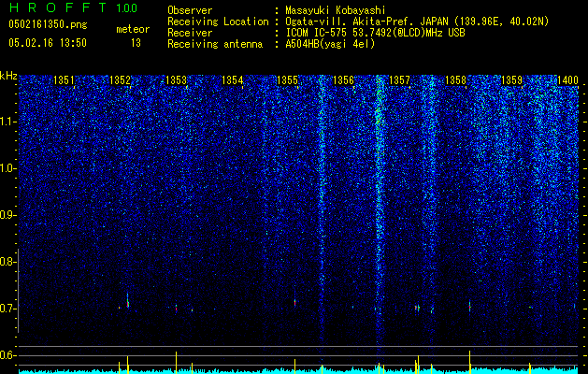Click the 1357 time marker
The height and width of the screenshot is (374, 588).
(x=400, y=80)
